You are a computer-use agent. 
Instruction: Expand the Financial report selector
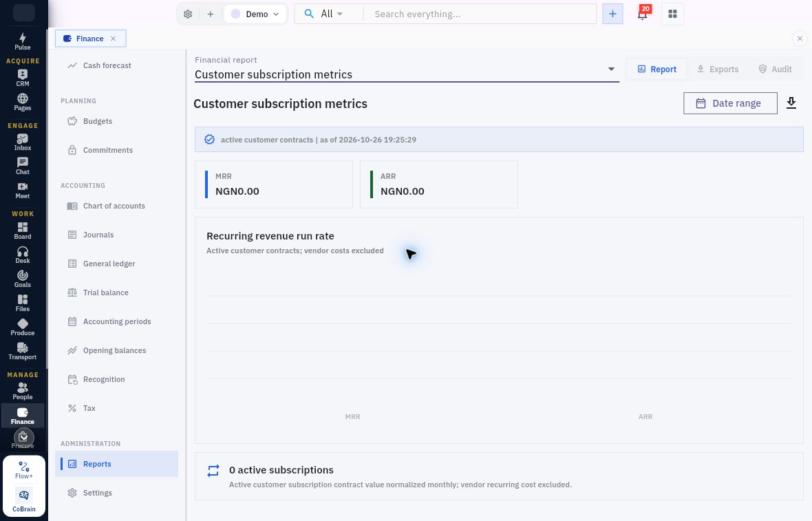point(407,69)
